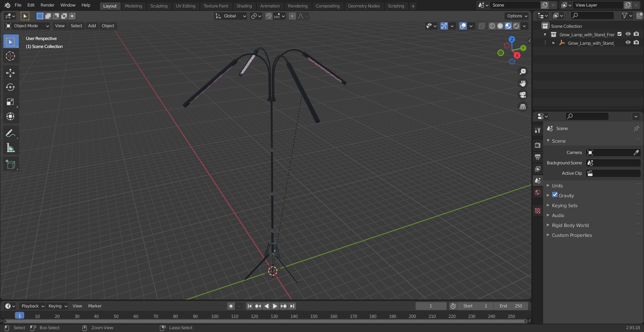This screenshot has width=644, height=332.
Task: Open the Options dropdown
Action: click(517, 16)
